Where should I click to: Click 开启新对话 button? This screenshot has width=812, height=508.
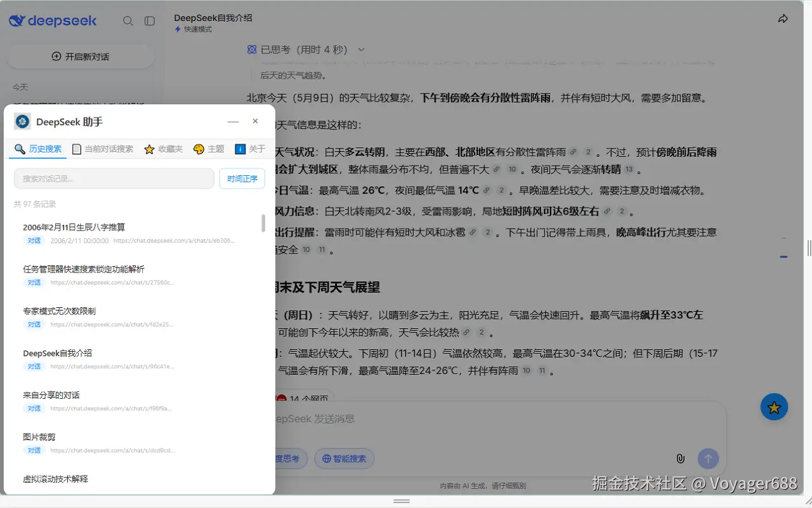click(x=81, y=57)
